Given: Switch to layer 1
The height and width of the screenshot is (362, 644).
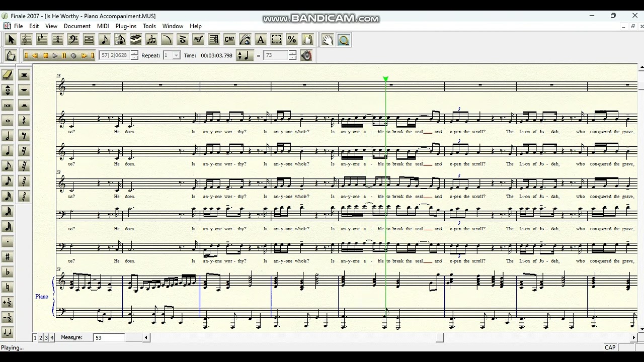Looking at the screenshot, I should pos(35,338).
